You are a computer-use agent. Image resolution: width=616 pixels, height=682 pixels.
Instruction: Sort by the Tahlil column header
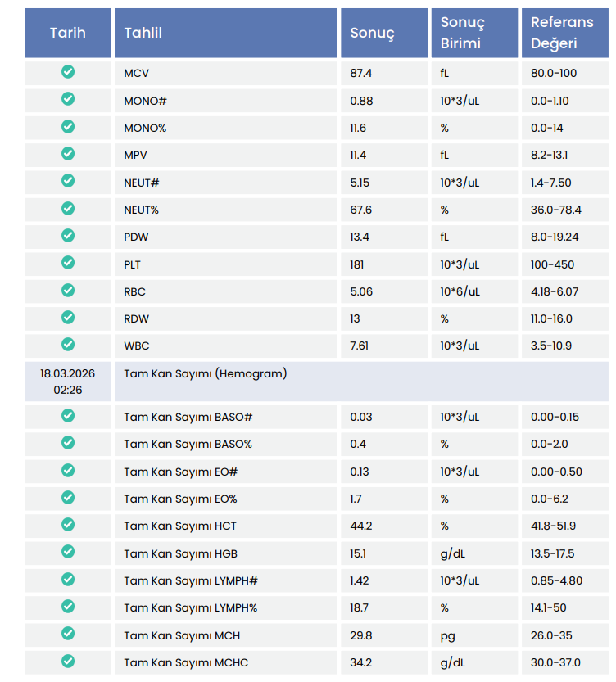(143, 33)
